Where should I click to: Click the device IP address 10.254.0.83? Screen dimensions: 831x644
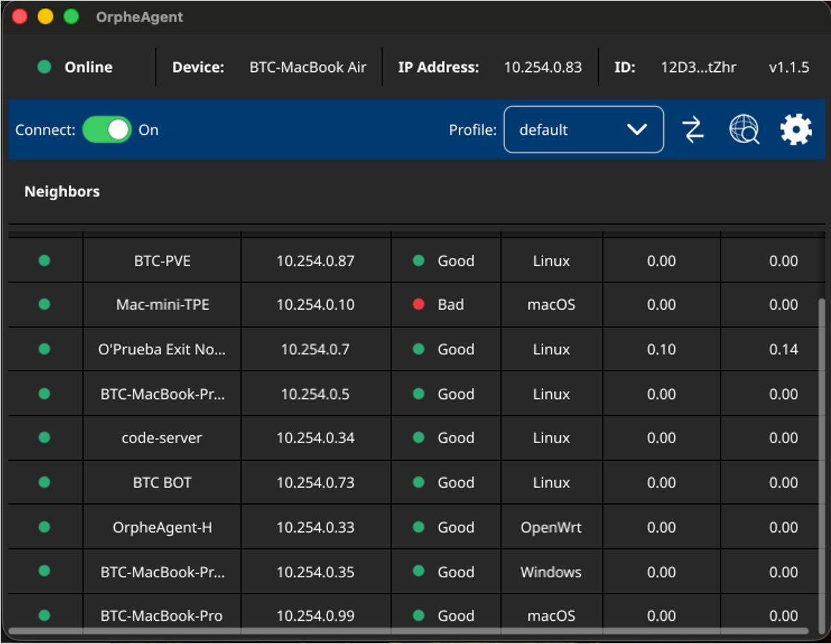point(543,67)
